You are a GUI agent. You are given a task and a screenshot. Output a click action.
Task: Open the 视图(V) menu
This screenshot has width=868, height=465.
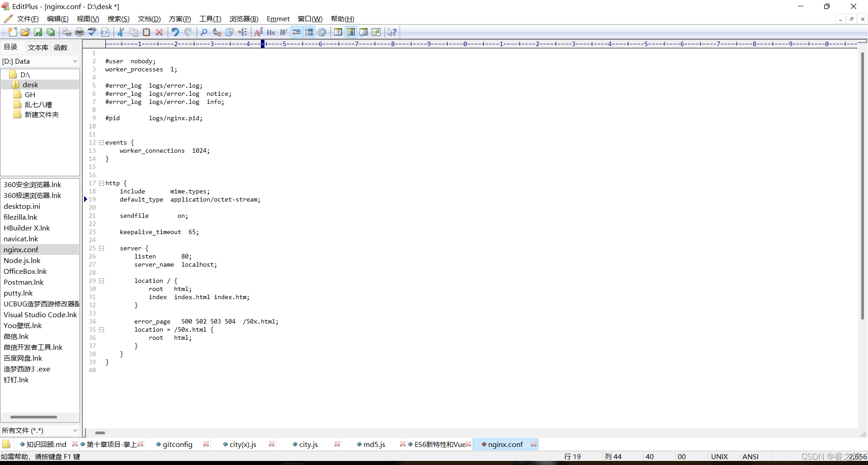(88, 19)
